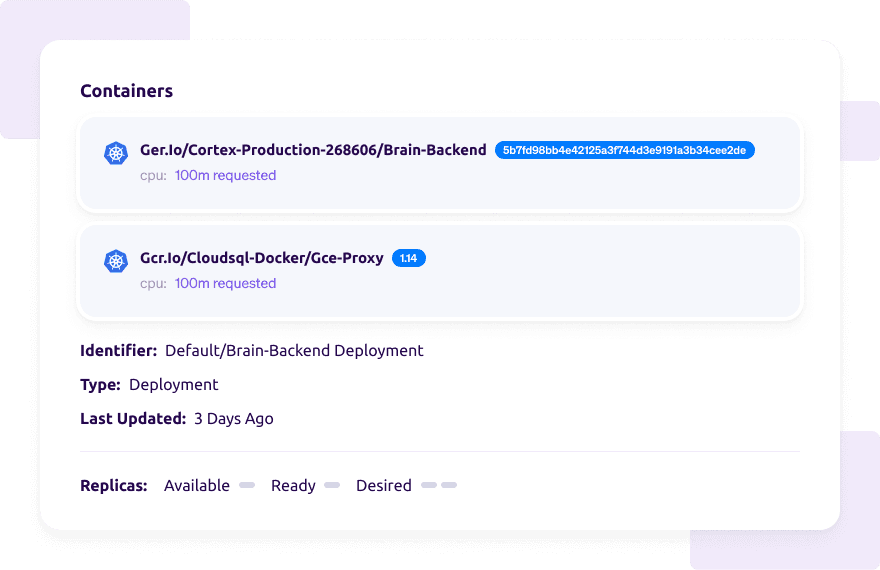Click the Default/Brain-Backend Deployment identifier value
The width and height of the screenshot is (880, 570).
294,351
